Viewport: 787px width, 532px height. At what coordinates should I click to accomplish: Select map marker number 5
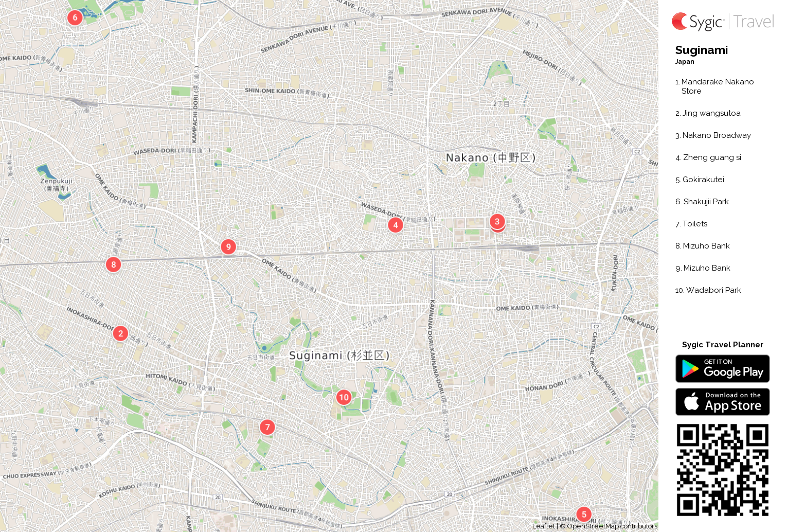point(584,515)
